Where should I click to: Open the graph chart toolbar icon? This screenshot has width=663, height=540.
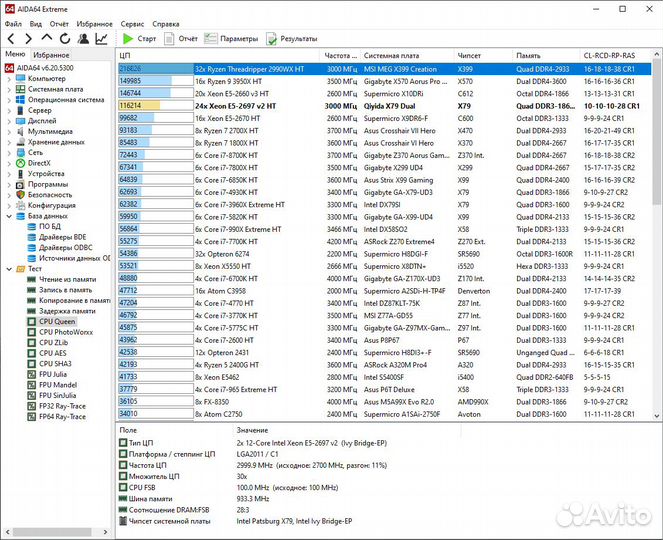pos(101,39)
